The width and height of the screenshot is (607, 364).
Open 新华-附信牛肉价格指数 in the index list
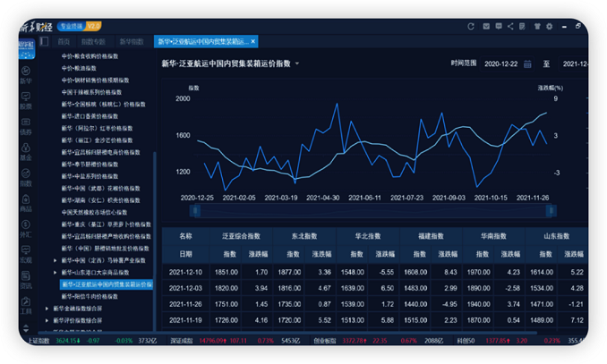click(90, 295)
